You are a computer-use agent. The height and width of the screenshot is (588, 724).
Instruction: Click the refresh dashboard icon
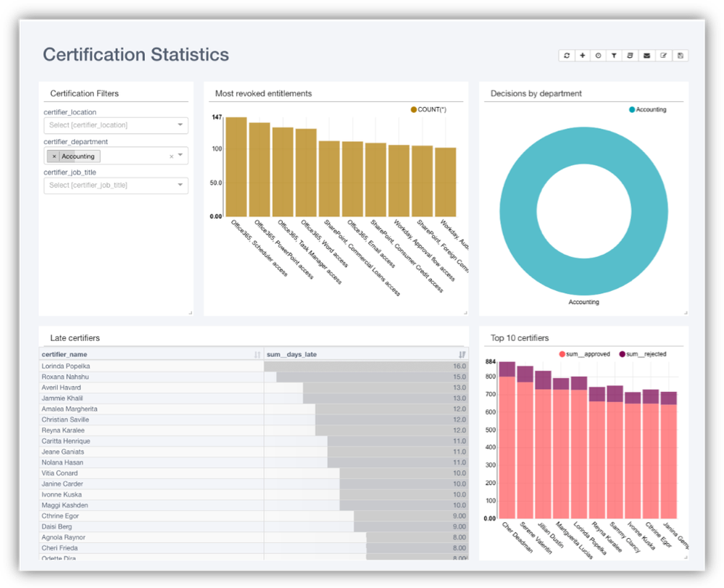567,56
